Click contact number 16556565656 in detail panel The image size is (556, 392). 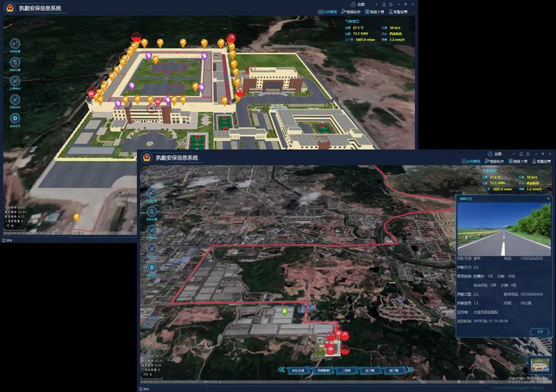click(531, 294)
